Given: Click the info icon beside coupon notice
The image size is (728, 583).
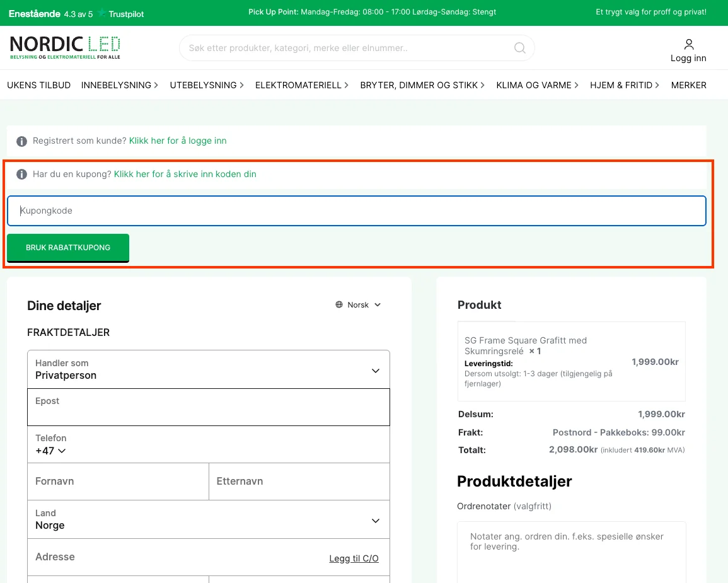Looking at the screenshot, I should [21, 175].
